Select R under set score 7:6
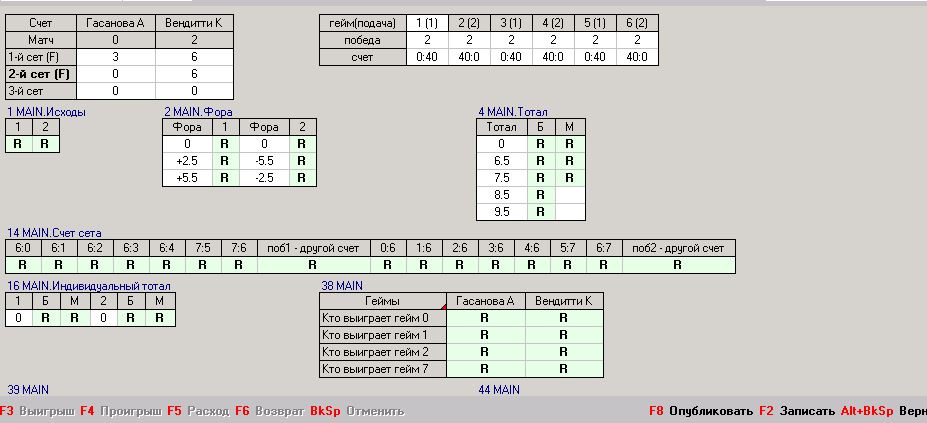The height and width of the screenshot is (423, 927). [238, 265]
